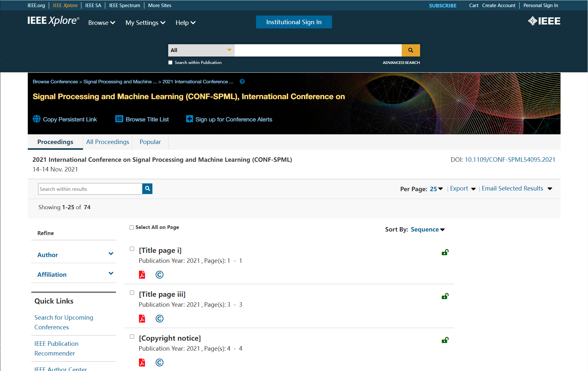Click the Copy Persistent Link globe icon
The image size is (588, 371).
pyautogui.click(x=37, y=119)
